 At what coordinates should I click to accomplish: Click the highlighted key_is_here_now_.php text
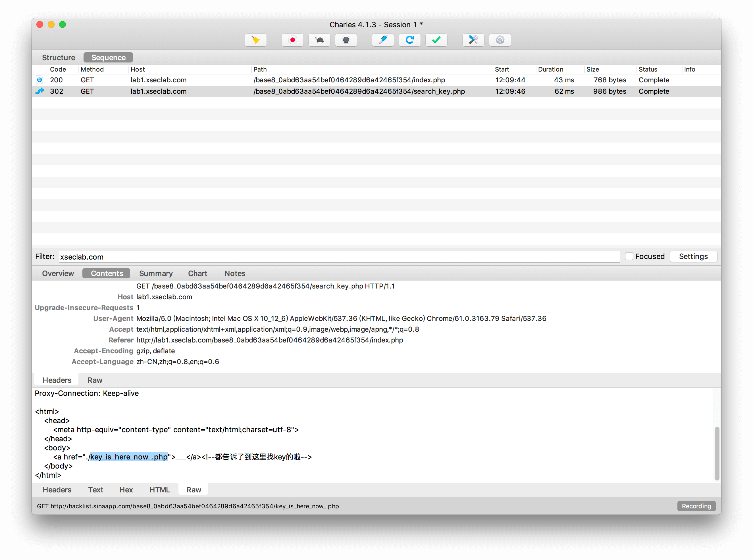point(129,457)
